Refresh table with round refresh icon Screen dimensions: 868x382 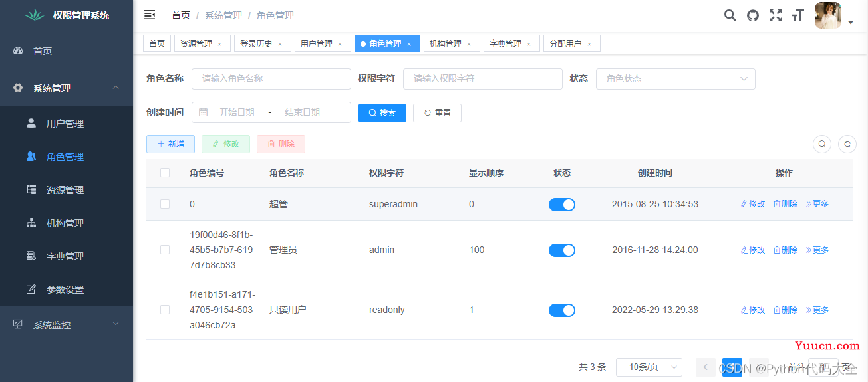[847, 144]
